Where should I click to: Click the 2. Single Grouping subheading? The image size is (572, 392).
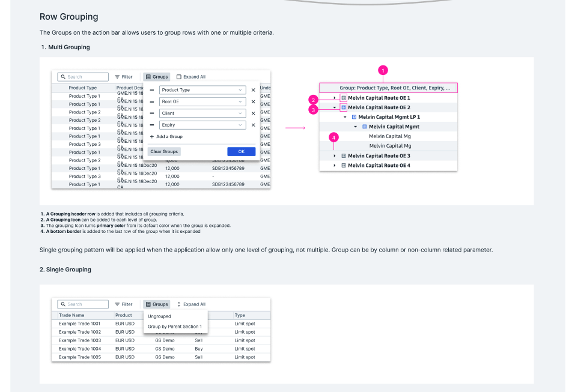[x=65, y=270]
